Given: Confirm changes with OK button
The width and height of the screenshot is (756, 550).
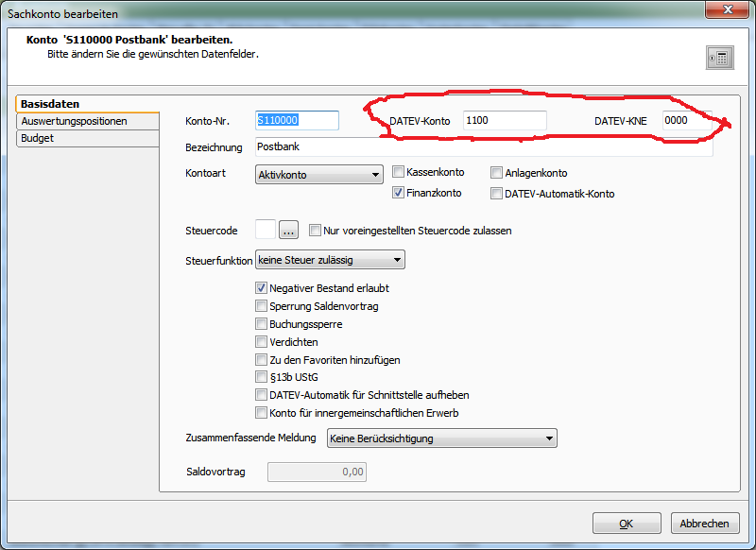Looking at the screenshot, I should pyautogui.click(x=626, y=524).
